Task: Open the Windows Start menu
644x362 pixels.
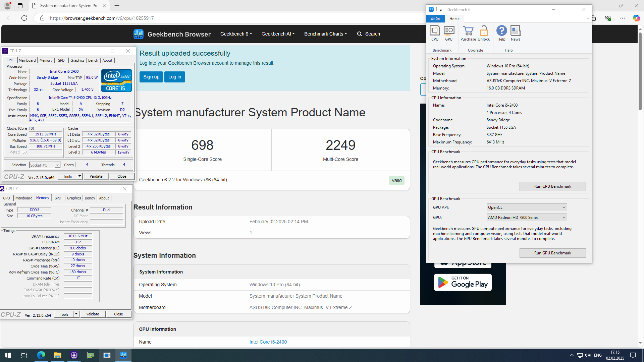Action: point(8,355)
